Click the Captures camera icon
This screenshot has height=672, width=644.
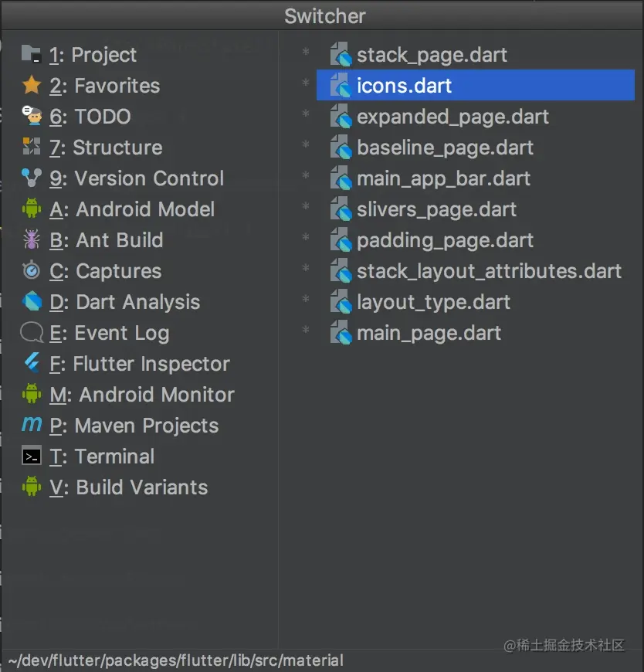coord(32,271)
